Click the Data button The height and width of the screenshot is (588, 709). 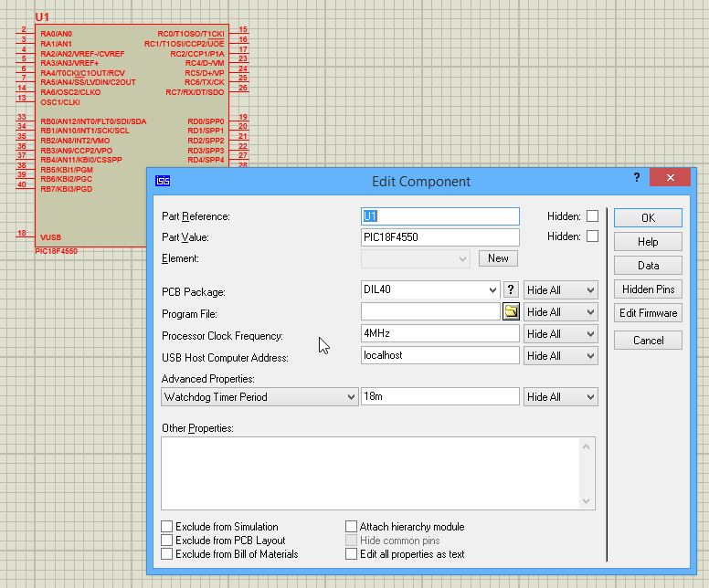(648, 266)
